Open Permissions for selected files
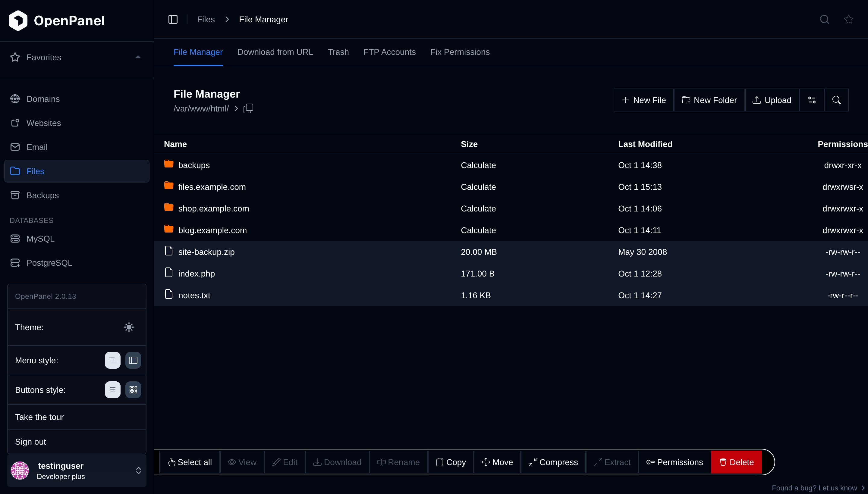868x494 pixels. 674,462
